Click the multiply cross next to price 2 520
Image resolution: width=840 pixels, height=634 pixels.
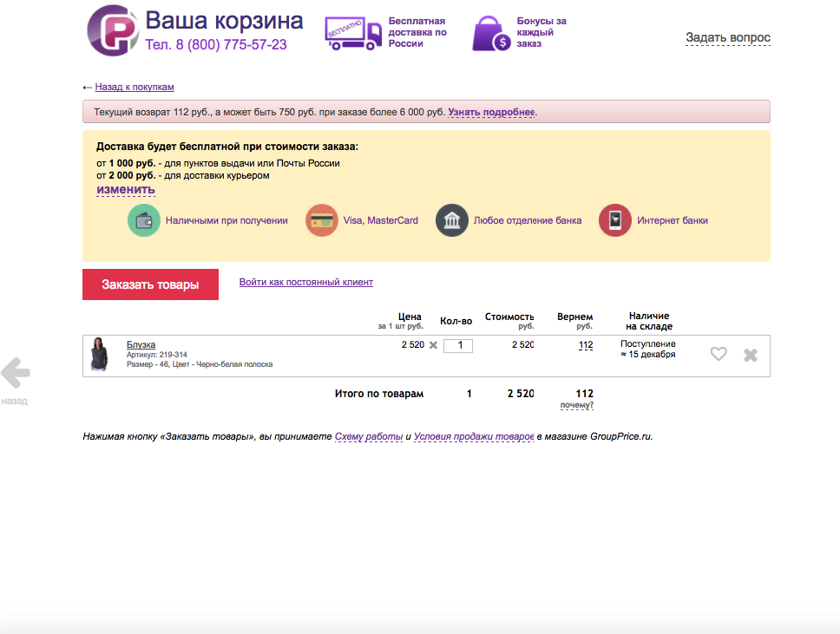[433, 345]
